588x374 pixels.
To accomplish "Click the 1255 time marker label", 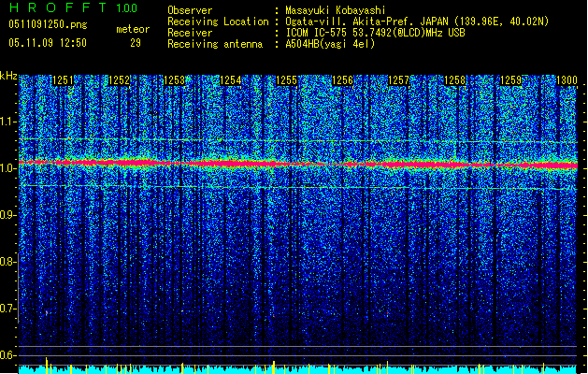I will point(287,80).
